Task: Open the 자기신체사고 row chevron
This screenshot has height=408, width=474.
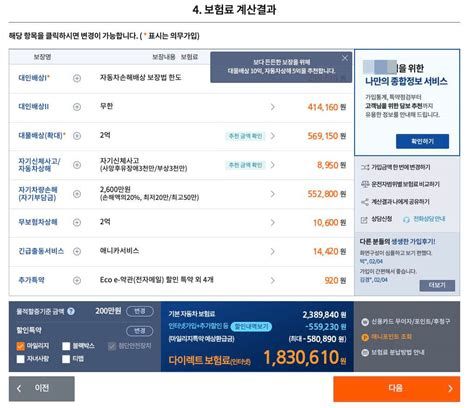Action: [x=273, y=165]
